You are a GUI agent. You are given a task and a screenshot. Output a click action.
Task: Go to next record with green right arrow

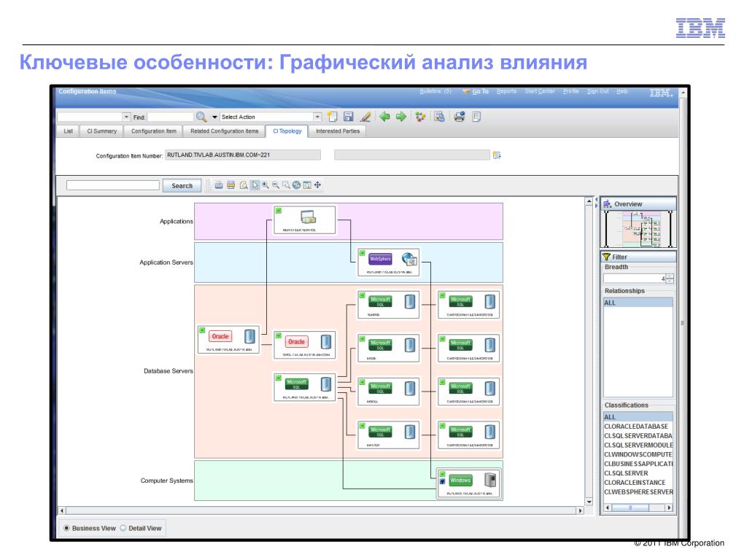[401, 117]
